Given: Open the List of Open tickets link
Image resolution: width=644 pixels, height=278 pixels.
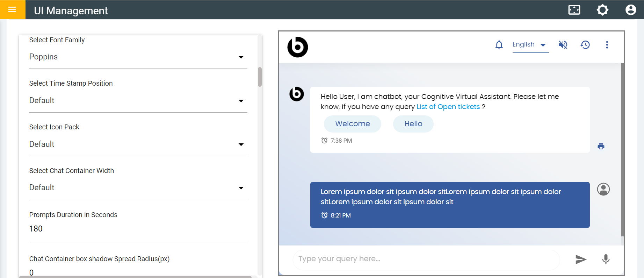Looking at the screenshot, I should click(x=448, y=107).
